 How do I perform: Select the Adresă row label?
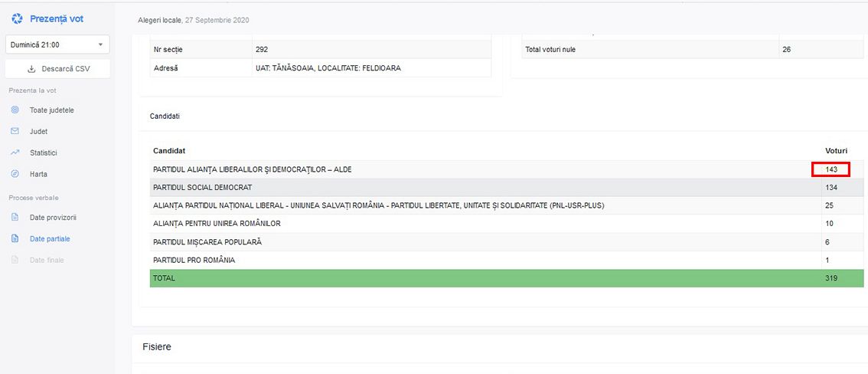[165, 68]
